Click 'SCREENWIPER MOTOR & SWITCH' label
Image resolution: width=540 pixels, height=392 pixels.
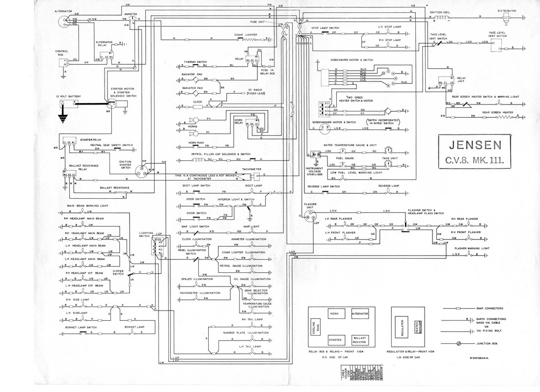pyautogui.click(x=351, y=60)
